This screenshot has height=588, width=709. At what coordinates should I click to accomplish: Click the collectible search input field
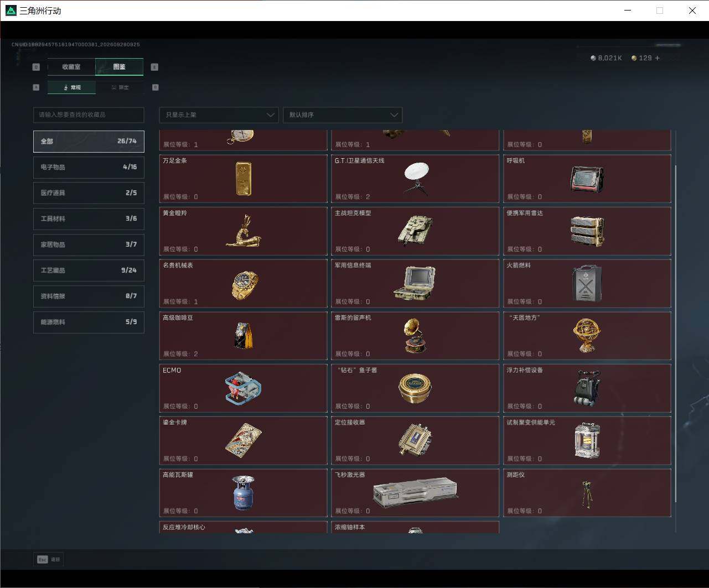(89, 115)
